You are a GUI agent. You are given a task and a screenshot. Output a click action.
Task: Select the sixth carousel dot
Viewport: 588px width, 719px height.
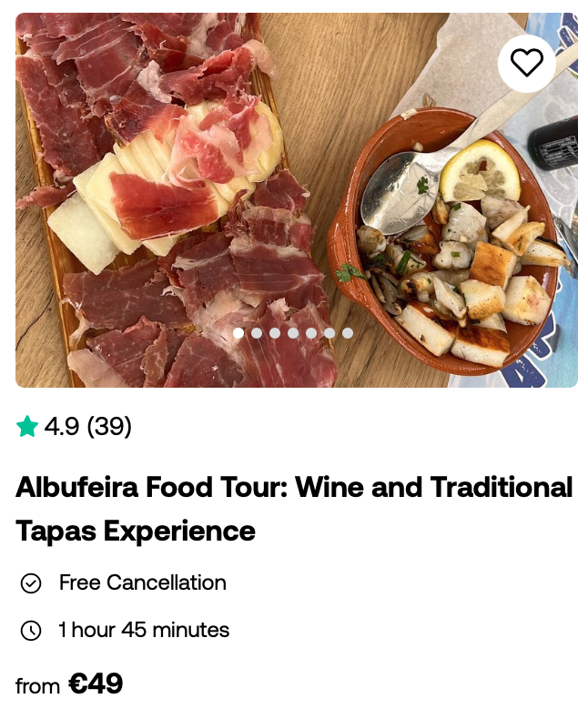coord(329,333)
